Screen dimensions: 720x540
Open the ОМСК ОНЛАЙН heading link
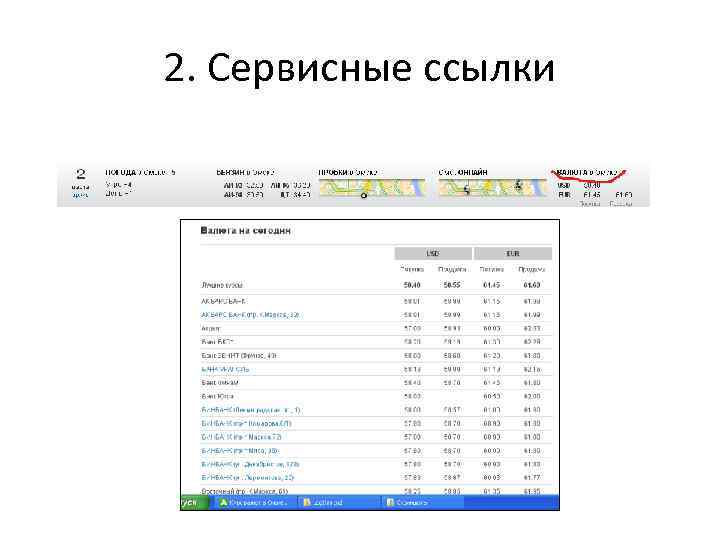click(x=463, y=173)
